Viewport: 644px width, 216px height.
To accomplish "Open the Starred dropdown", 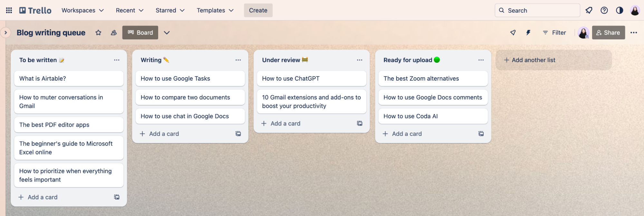I will coord(170,10).
